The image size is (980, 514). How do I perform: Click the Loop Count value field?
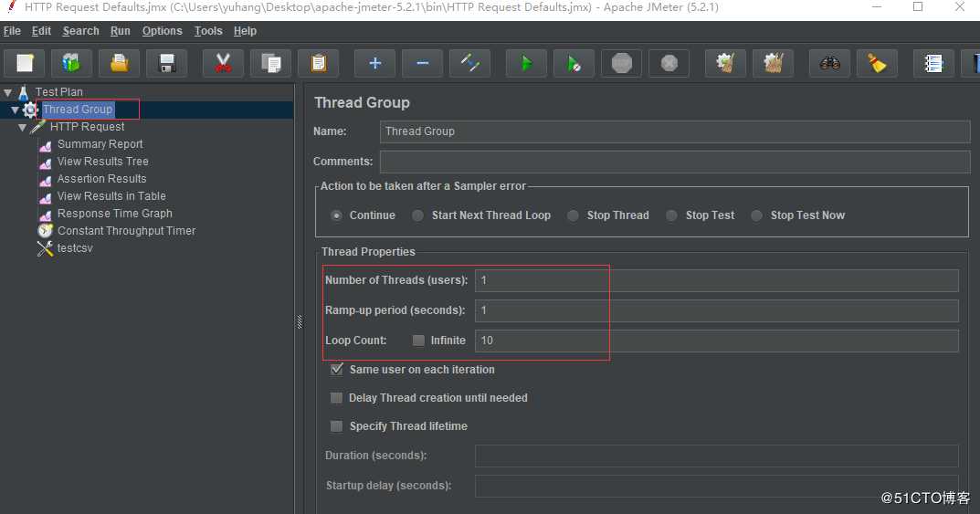716,341
